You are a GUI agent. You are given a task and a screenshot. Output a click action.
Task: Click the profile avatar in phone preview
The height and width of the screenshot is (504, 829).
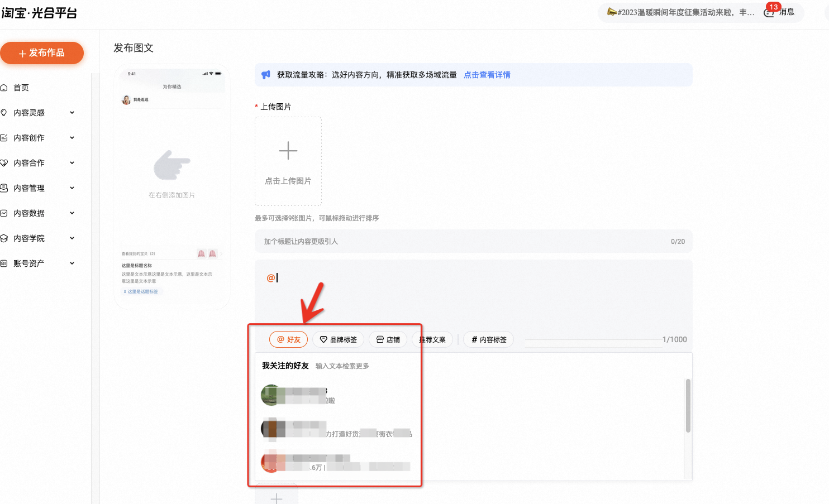[126, 100]
